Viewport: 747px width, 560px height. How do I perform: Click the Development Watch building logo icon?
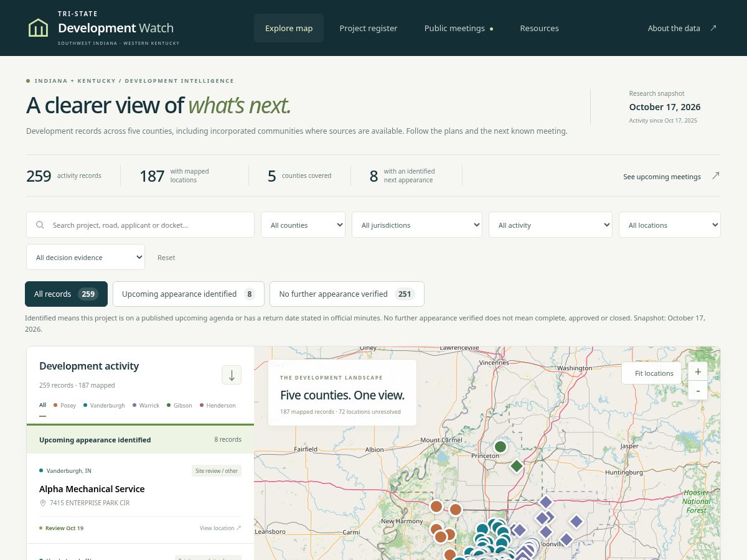tap(38, 28)
